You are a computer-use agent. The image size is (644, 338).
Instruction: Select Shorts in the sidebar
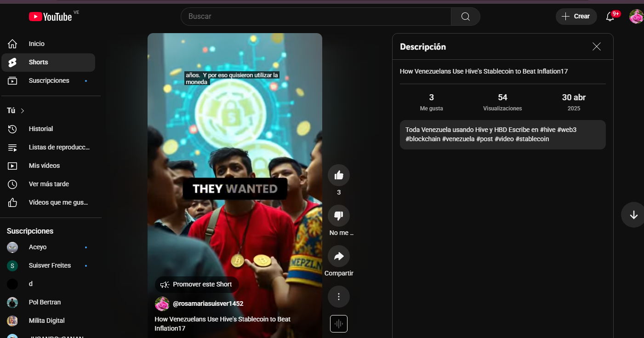(x=48, y=63)
